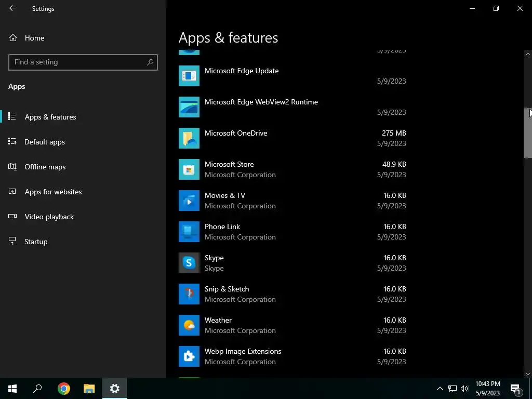
Task: Click the Offline maps sidebar icon
Action: pyautogui.click(x=12, y=167)
